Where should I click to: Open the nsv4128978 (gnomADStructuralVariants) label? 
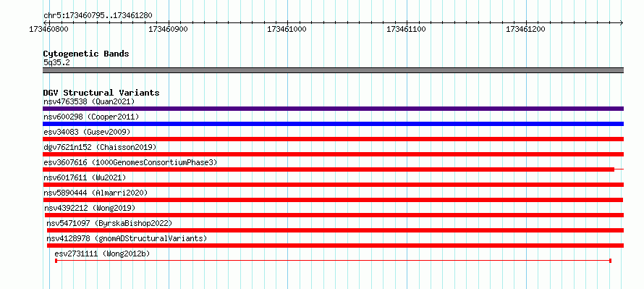click(127, 238)
